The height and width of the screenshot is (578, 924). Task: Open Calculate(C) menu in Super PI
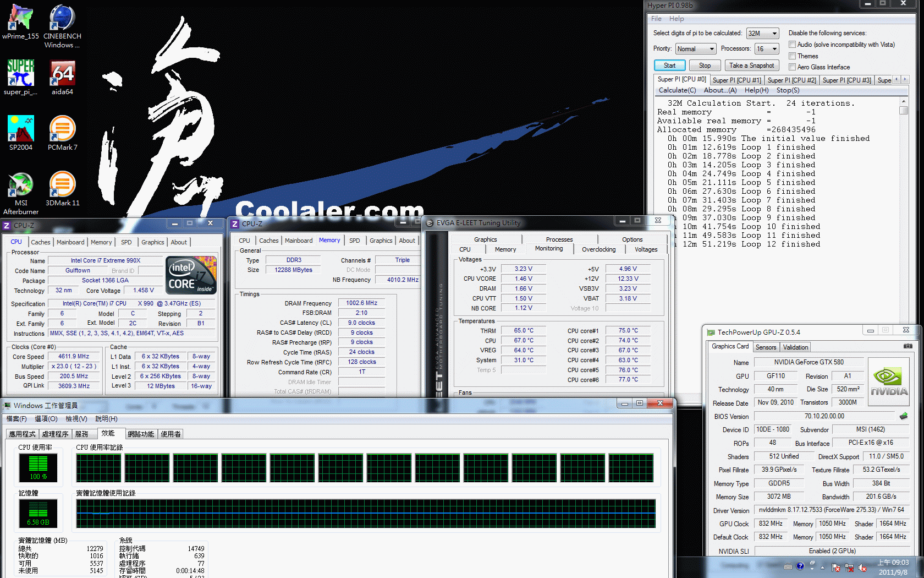pyautogui.click(x=677, y=90)
